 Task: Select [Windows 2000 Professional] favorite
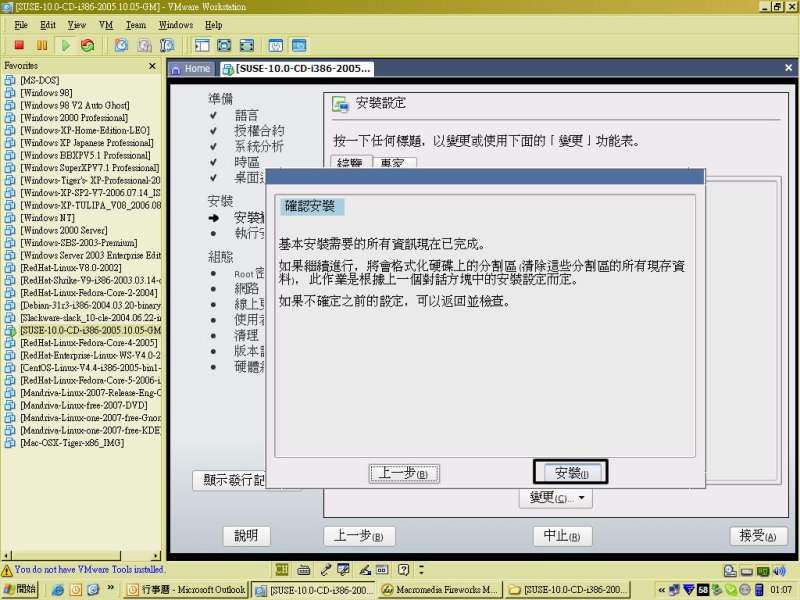coord(73,118)
